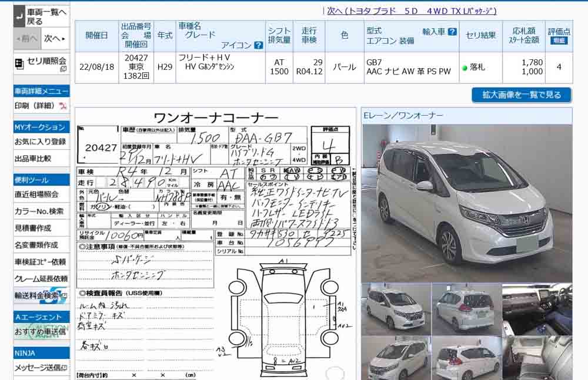Open first-row right thumbnail of dashboard interior
The image size is (588, 380).
click(x=537, y=310)
